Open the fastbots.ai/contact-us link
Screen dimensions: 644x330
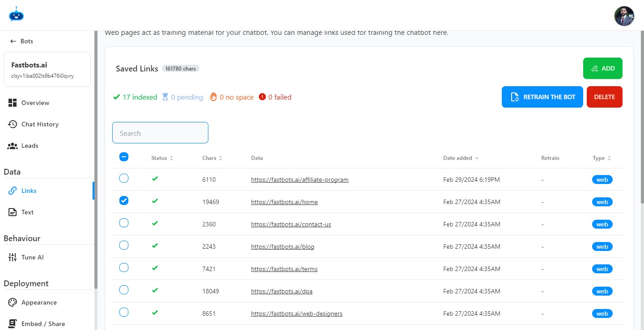[x=291, y=224]
